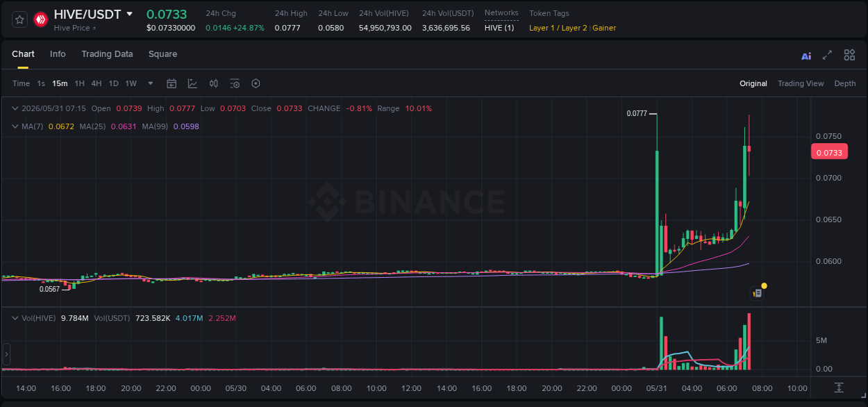The image size is (868, 407).
Task: Open the Gainer token tag
Action: pyautogui.click(x=604, y=28)
